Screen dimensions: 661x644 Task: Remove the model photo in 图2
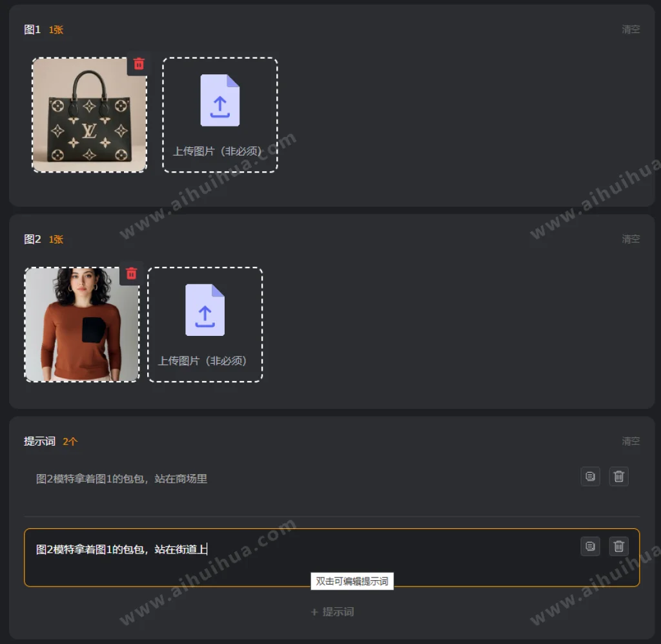(132, 274)
